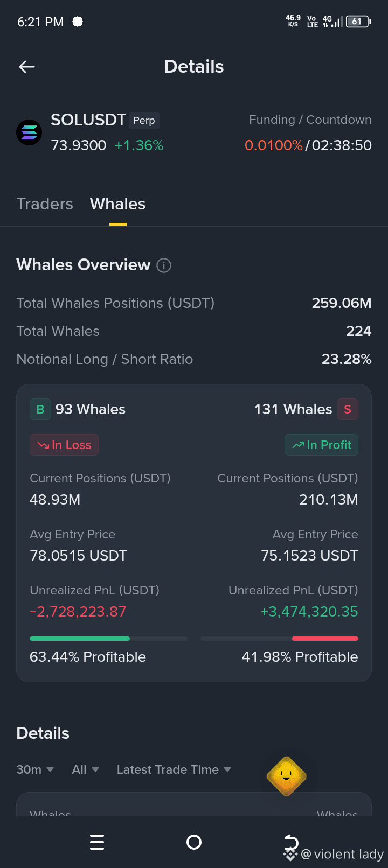Image resolution: width=388 pixels, height=868 pixels.
Task: Select the Whales tab
Action: coord(117,204)
